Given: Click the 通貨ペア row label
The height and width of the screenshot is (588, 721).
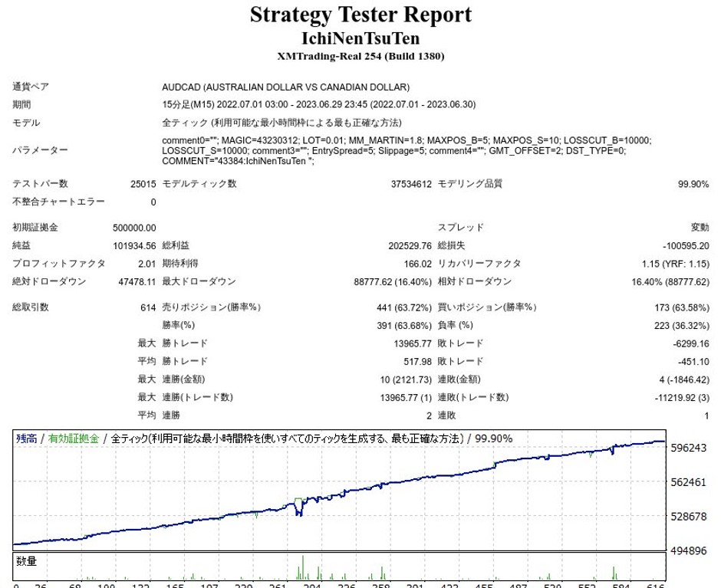Looking at the screenshot, I should (x=31, y=87).
